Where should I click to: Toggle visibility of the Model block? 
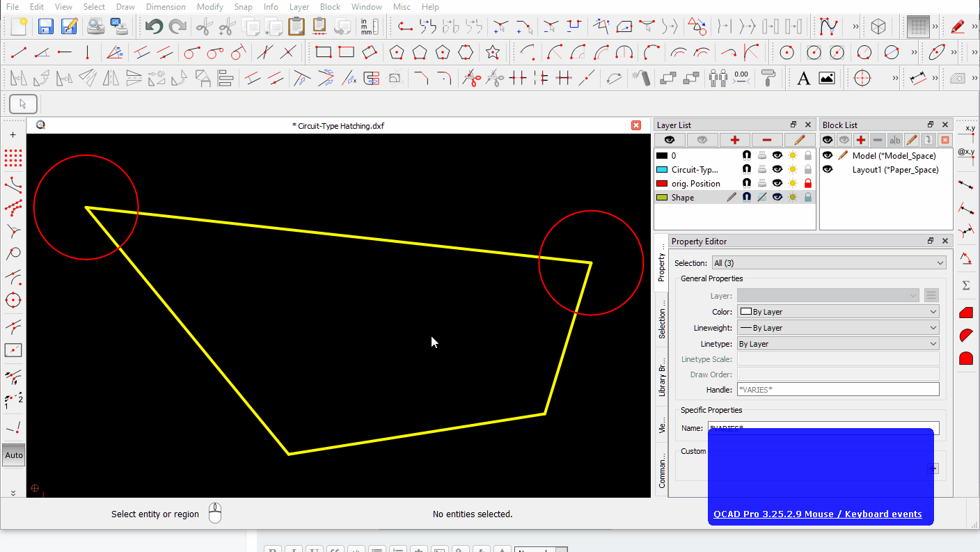click(x=828, y=155)
